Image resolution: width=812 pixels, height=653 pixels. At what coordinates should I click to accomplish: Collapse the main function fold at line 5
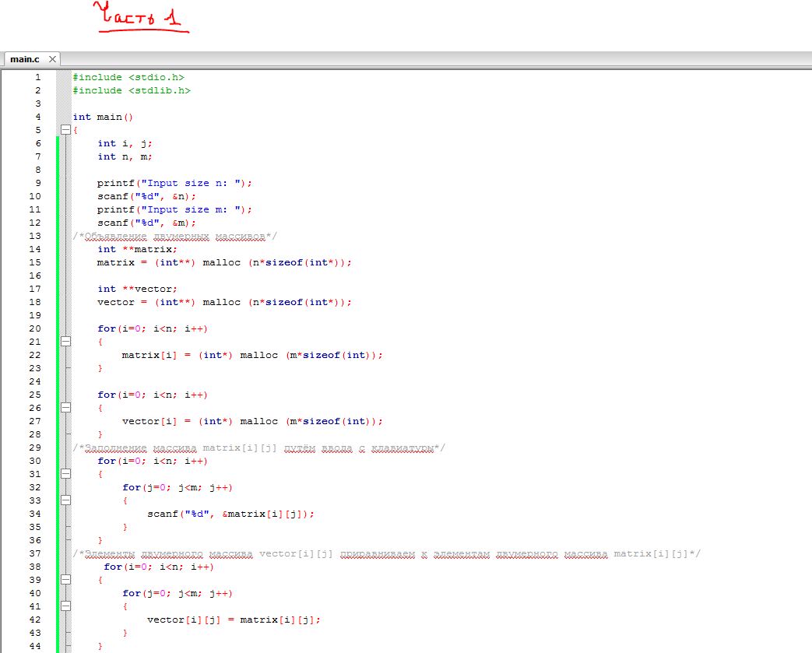pyautogui.click(x=66, y=130)
